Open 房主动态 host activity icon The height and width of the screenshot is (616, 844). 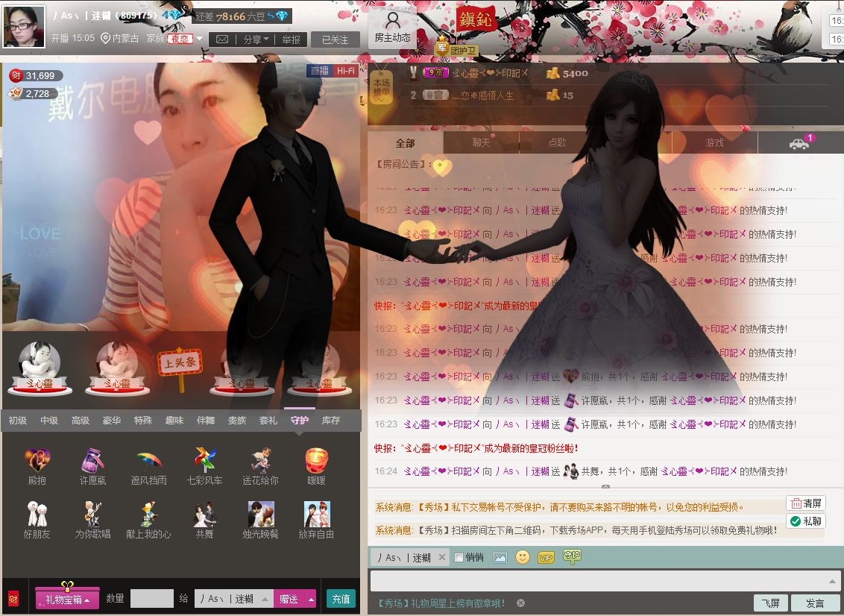392,27
